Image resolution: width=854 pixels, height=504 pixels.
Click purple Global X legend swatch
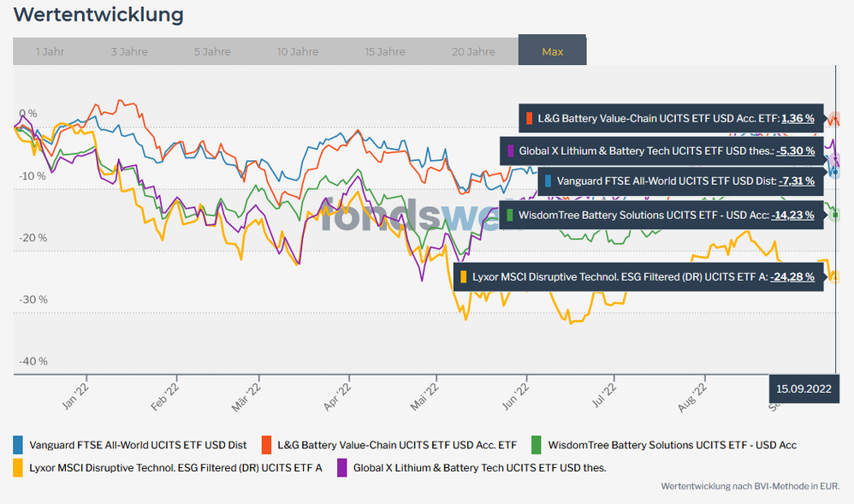(x=341, y=467)
